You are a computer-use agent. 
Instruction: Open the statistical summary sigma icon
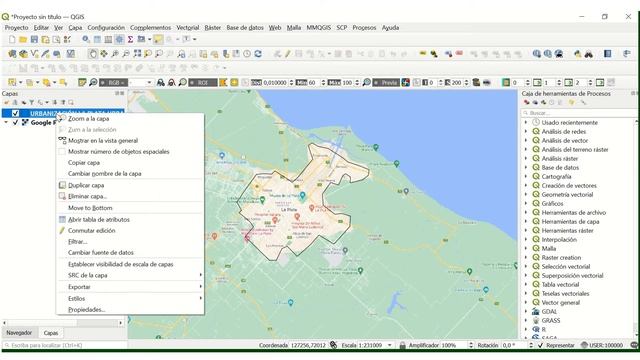point(130,39)
